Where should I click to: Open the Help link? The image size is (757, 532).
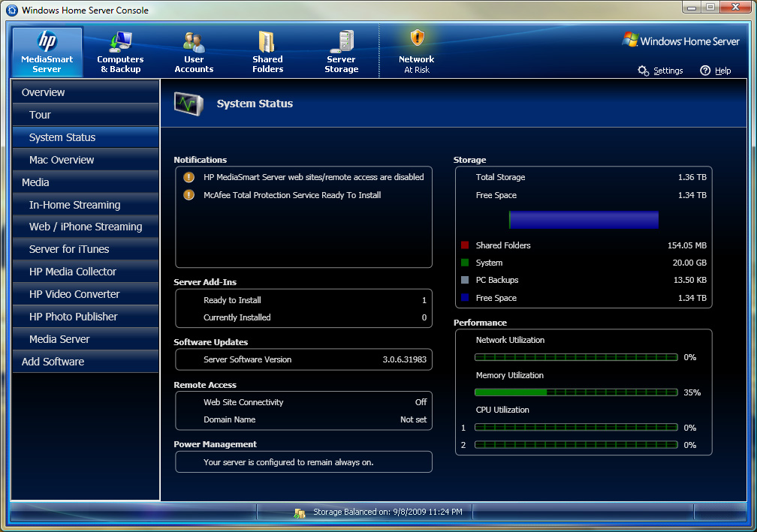[x=722, y=71]
